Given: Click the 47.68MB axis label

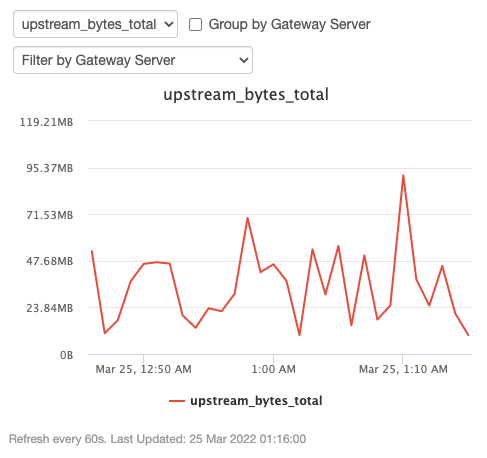Looking at the screenshot, I should (49, 261).
